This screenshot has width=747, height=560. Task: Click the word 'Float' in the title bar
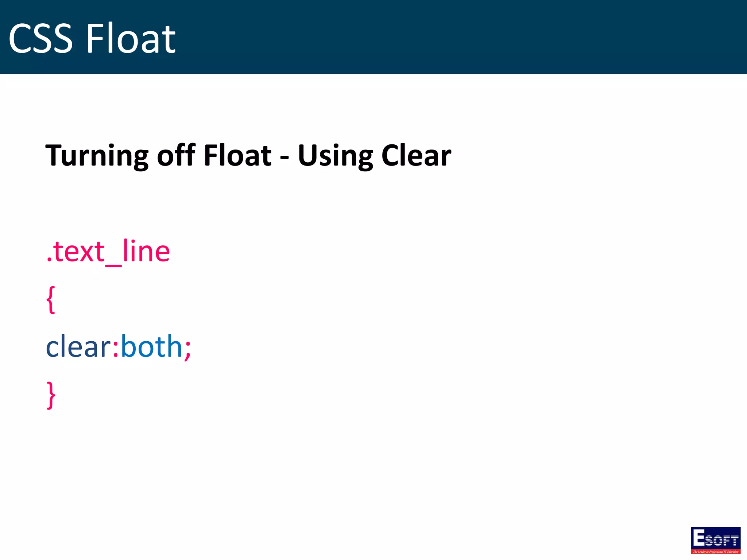pos(131,38)
